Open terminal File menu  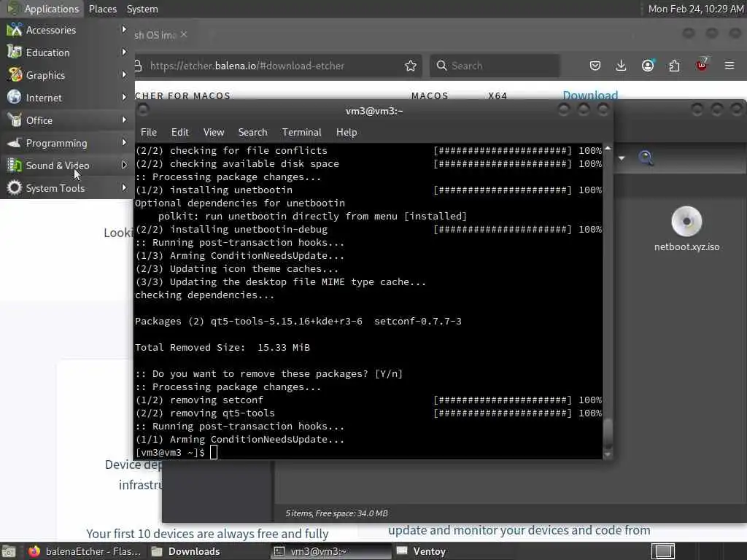click(x=149, y=133)
